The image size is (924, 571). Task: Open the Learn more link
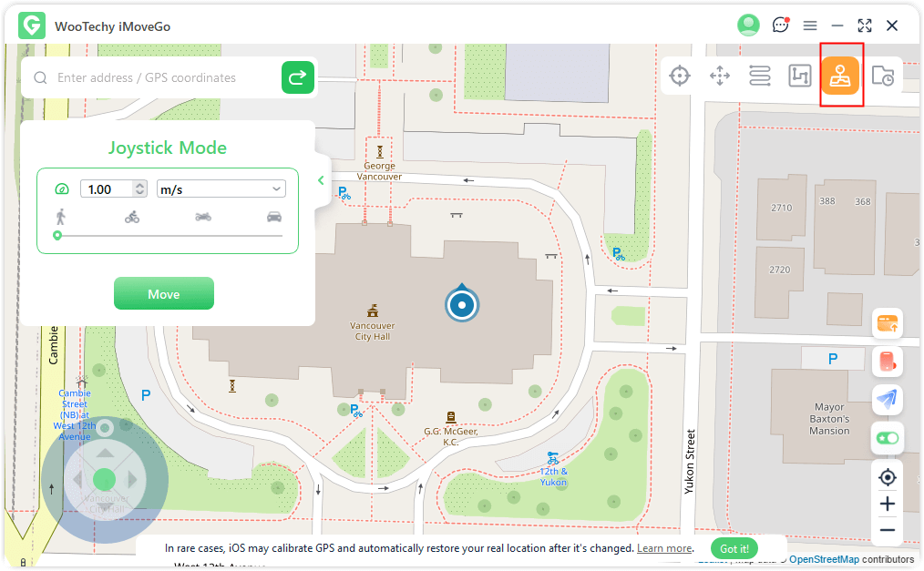point(664,548)
